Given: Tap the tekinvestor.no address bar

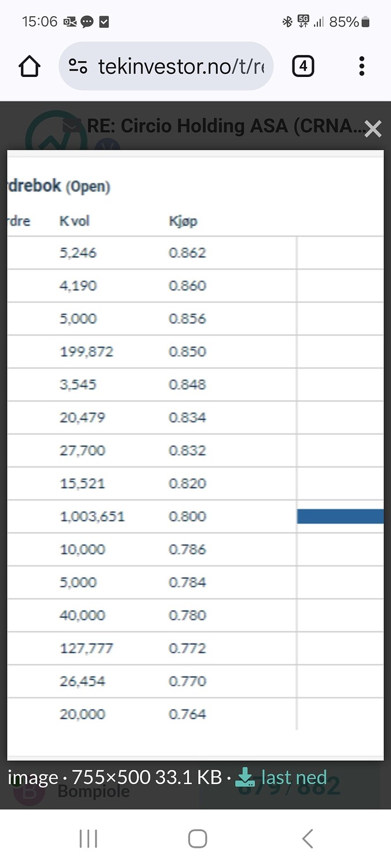Looking at the screenshot, I should pos(180,67).
